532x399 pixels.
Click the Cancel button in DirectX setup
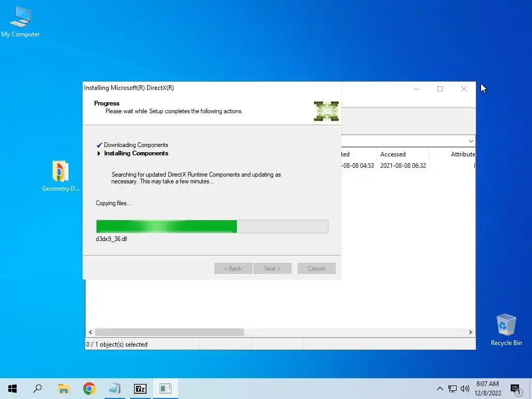click(316, 269)
